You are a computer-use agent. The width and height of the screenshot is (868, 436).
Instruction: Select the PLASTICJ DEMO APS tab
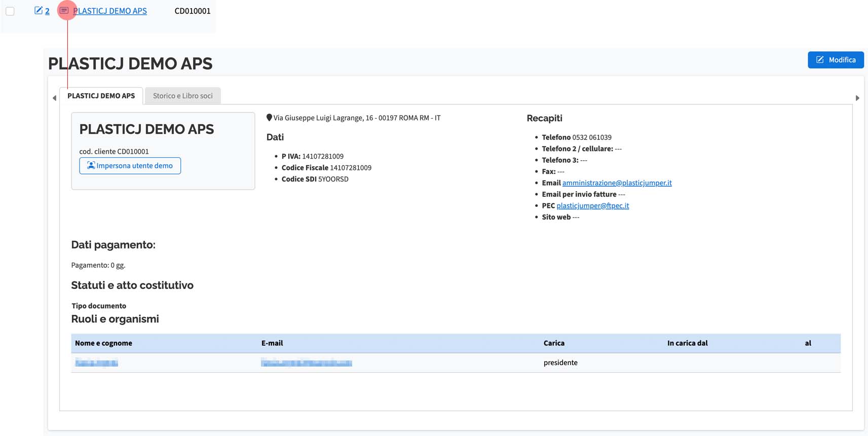[x=101, y=96]
